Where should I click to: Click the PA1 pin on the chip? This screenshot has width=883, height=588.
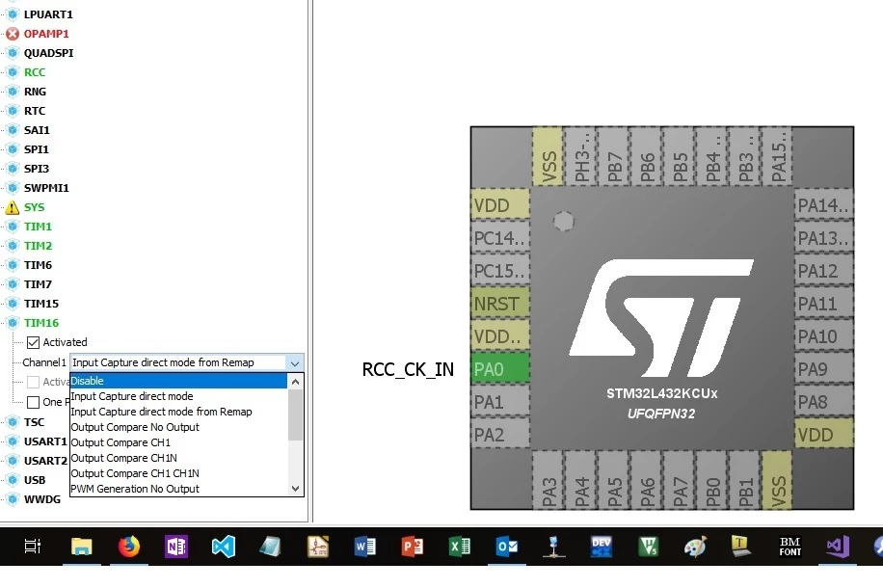500,402
